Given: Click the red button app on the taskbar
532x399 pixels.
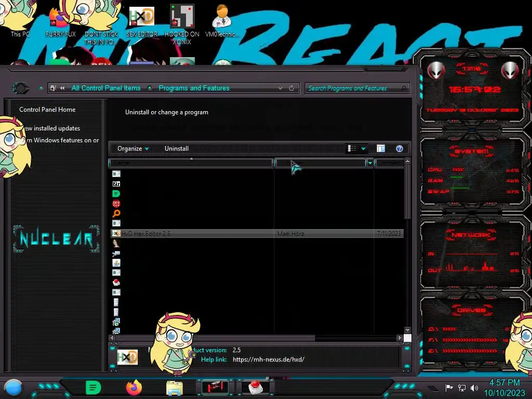Looking at the screenshot, I should point(256,388).
